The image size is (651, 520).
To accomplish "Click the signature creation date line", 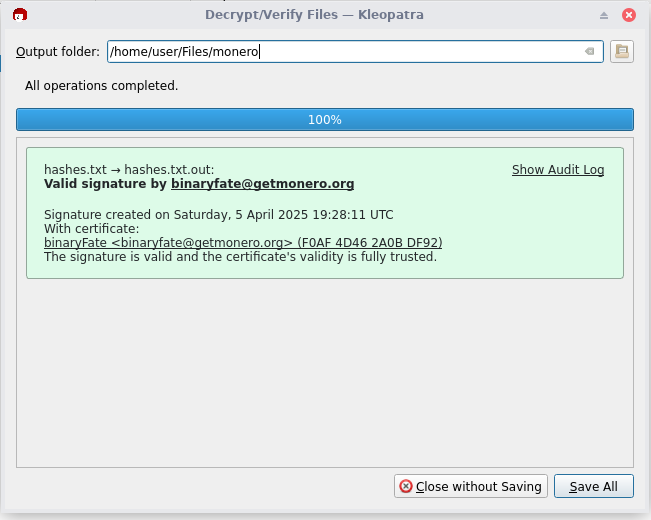I will tap(218, 215).
